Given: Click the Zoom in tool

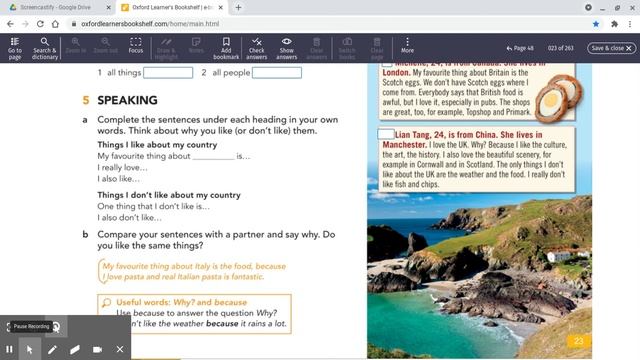Looking at the screenshot, I should coord(76,45).
